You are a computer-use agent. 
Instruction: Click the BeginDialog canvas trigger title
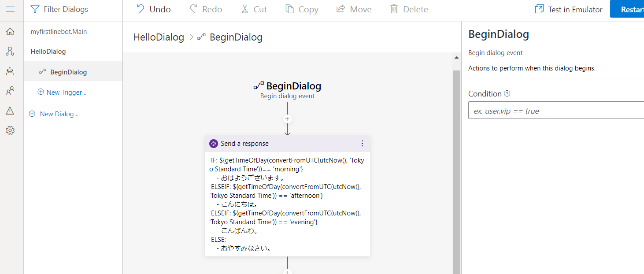pos(293,86)
